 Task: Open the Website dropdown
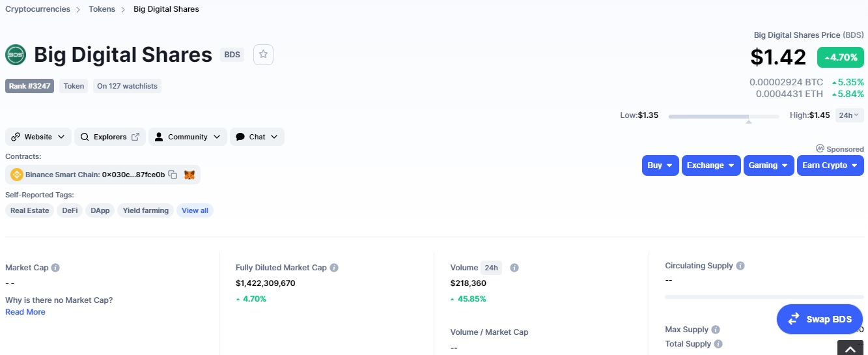(x=38, y=137)
